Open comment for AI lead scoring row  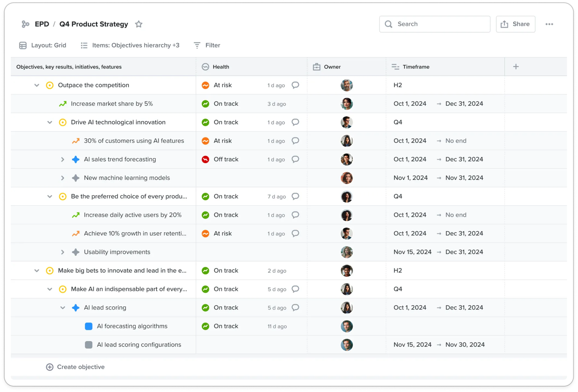(x=295, y=308)
